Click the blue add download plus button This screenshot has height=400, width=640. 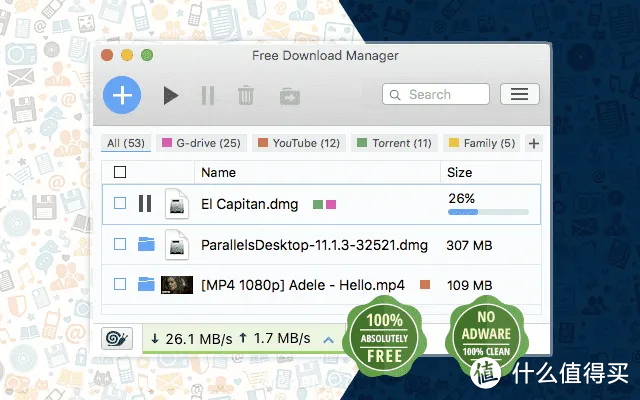pyautogui.click(x=122, y=95)
